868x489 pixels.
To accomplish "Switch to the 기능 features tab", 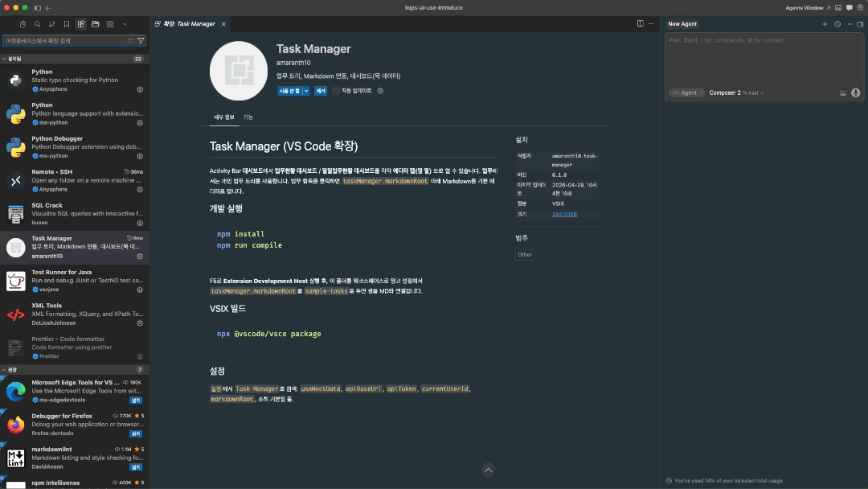I will [x=248, y=117].
